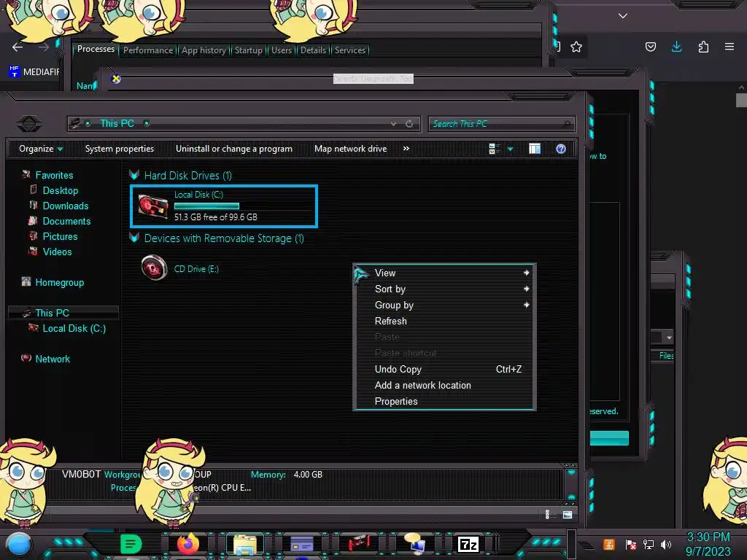747x560 pixels.
Task: Choose Add a network location
Action: click(x=444, y=385)
